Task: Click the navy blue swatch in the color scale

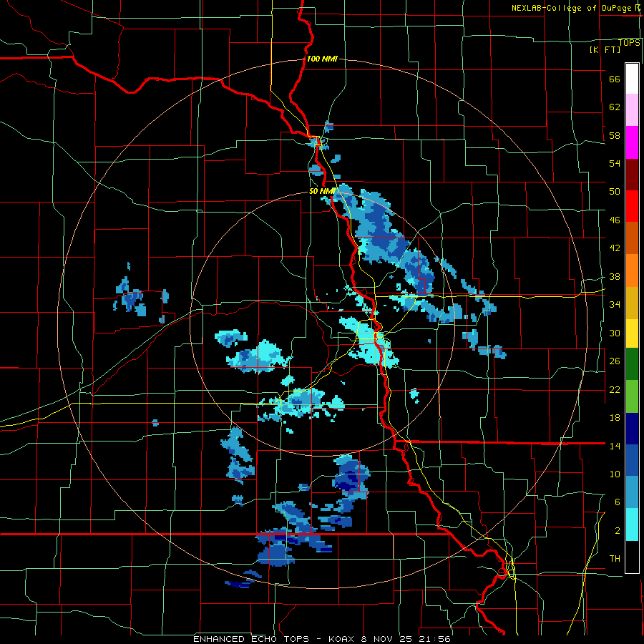Action: click(x=632, y=429)
